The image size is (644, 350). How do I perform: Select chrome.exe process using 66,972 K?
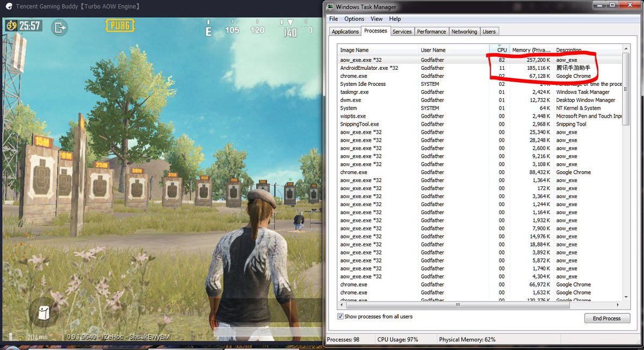coord(480,285)
